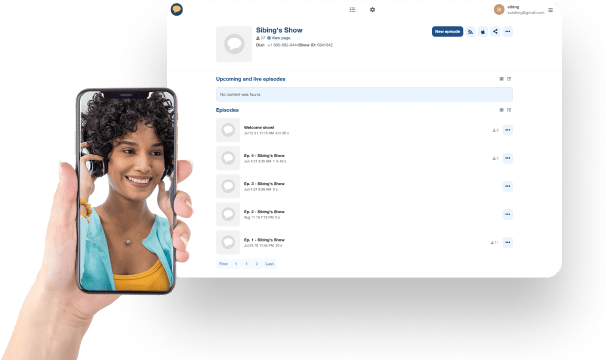606x360 pixels.
Task: Click the sibing user avatar
Action: point(499,10)
